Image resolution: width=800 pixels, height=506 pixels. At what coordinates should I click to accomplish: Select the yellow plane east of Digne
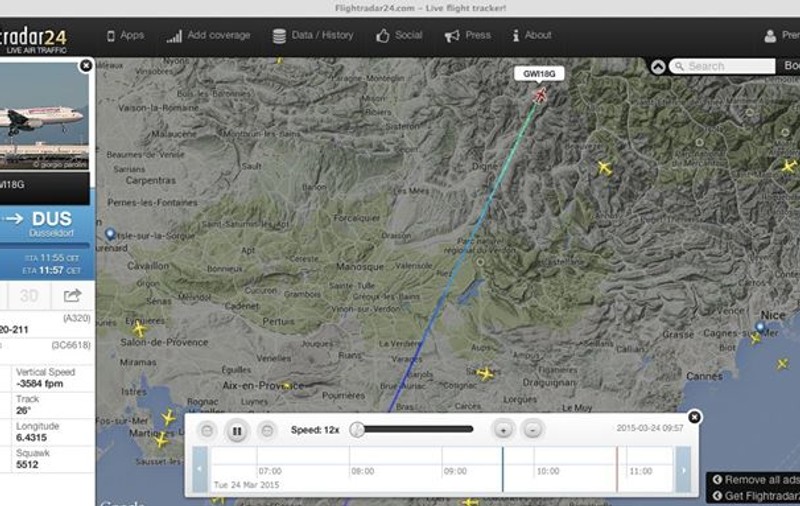pos(605,167)
